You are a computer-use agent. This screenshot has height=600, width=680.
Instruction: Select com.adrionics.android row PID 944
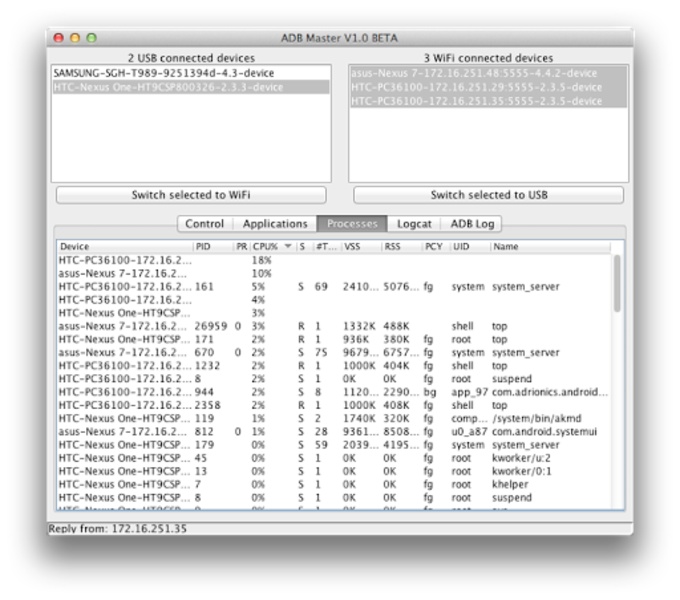(x=334, y=392)
